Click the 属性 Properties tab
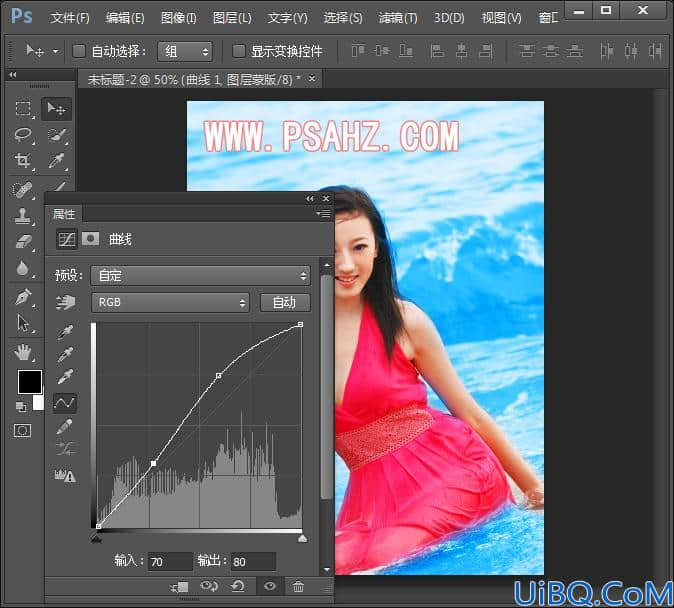The image size is (674, 608). pyautogui.click(x=64, y=214)
